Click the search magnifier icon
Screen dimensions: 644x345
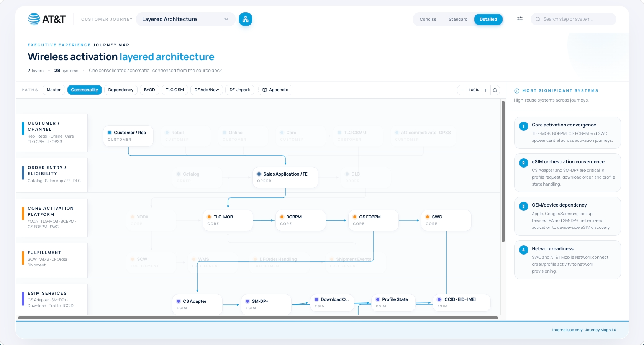pyautogui.click(x=538, y=19)
